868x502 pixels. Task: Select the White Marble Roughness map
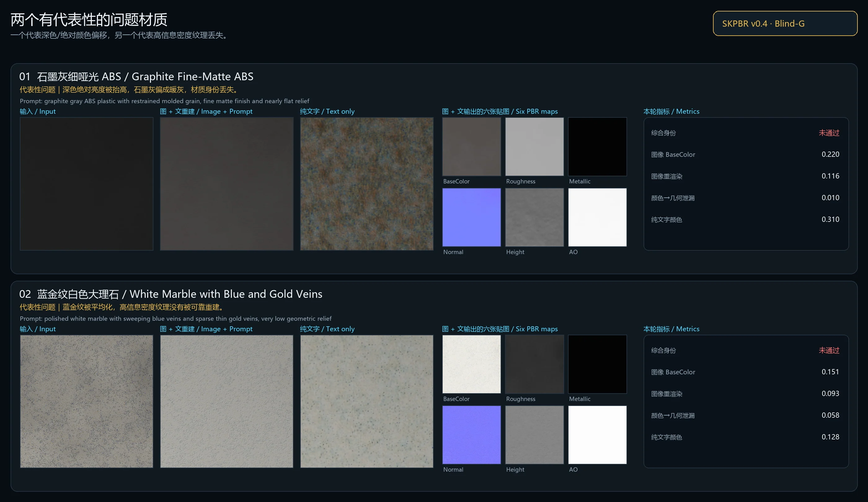pos(534,364)
